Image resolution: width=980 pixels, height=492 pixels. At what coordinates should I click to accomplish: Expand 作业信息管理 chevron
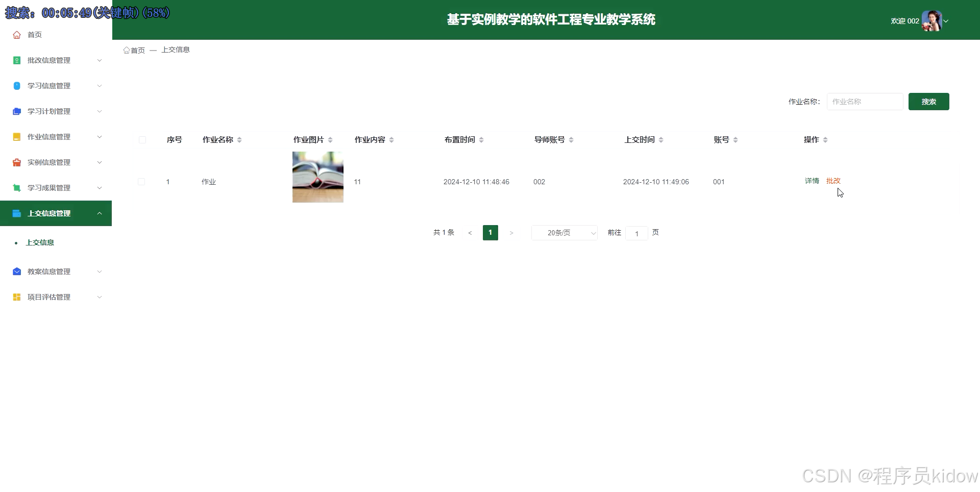tap(100, 137)
